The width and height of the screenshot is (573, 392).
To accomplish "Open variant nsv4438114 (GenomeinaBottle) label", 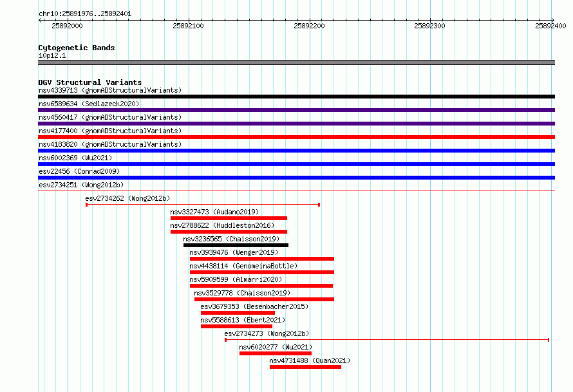I will coord(243,266).
